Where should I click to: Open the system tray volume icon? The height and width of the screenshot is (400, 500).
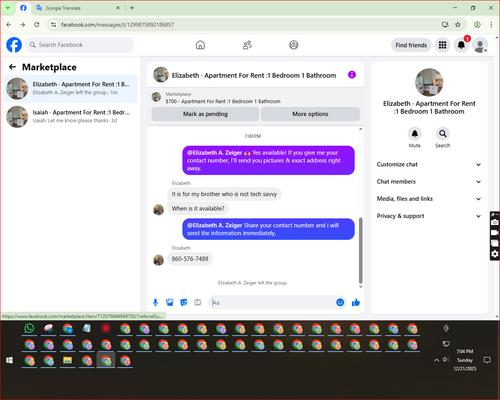[446, 360]
